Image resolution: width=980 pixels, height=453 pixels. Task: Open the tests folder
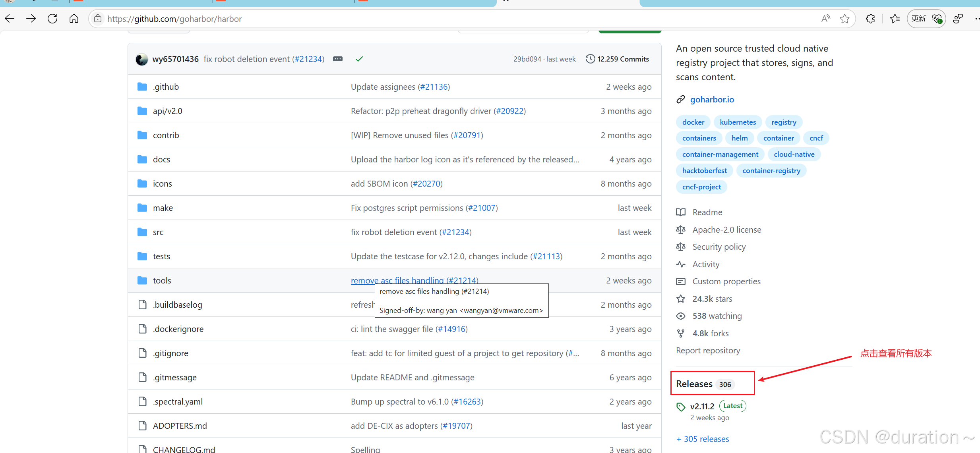(x=161, y=256)
